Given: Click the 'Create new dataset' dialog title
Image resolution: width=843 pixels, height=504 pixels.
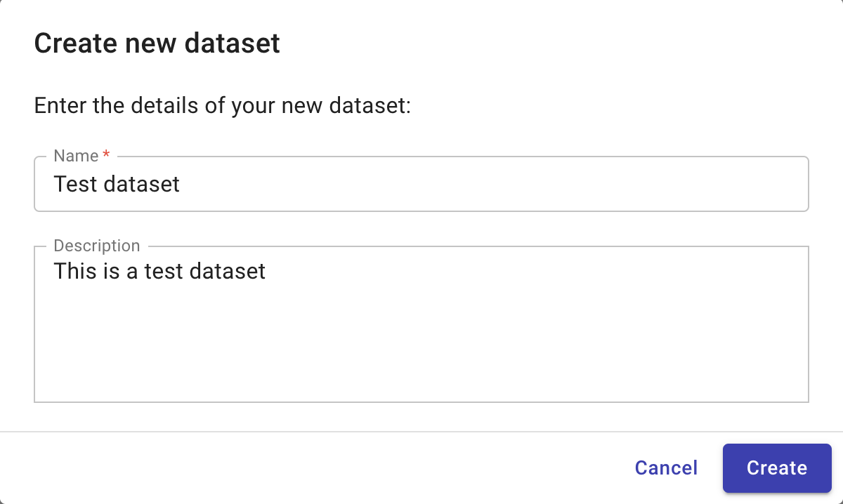Looking at the screenshot, I should pyautogui.click(x=156, y=43).
